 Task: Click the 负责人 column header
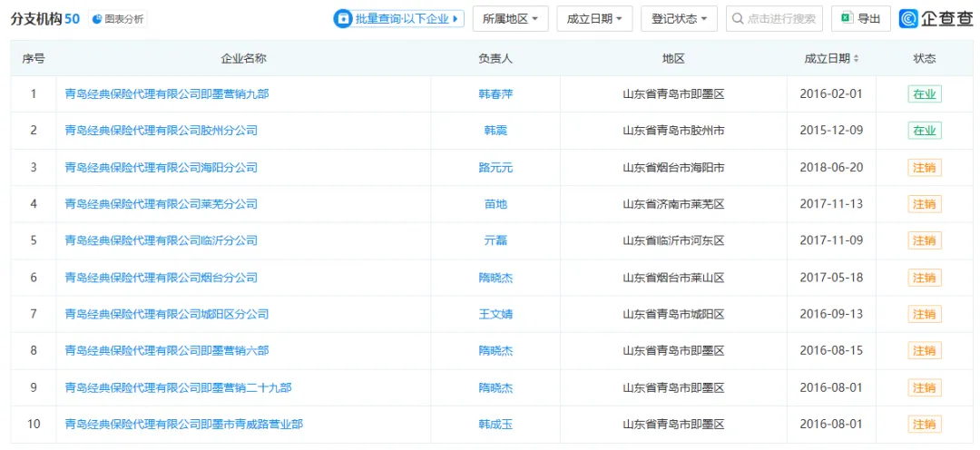click(x=495, y=59)
